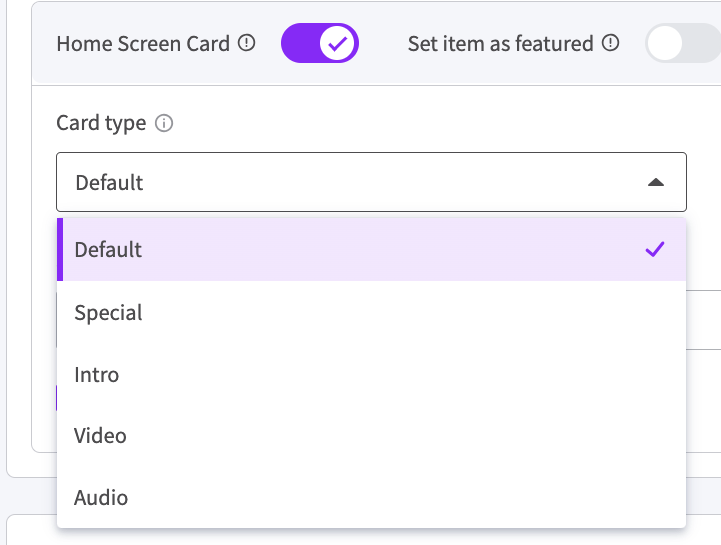Click the white knob of the featured switch
Image resolution: width=721 pixels, height=545 pixels.
point(668,44)
